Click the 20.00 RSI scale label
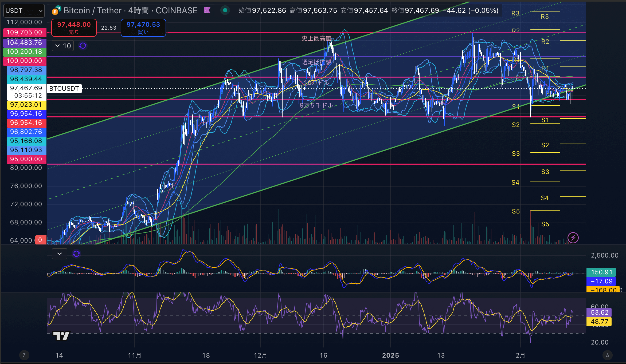The height and width of the screenshot is (364, 626). click(x=600, y=342)
